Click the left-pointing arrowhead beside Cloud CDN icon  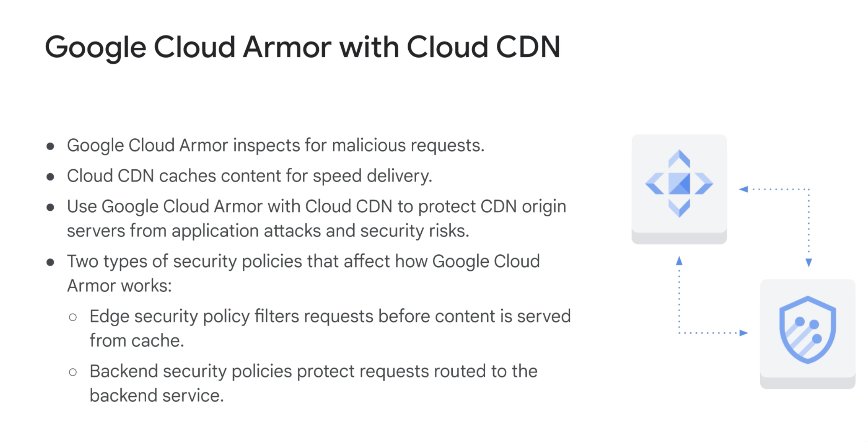pyautogui.click(x=743, y=189)
